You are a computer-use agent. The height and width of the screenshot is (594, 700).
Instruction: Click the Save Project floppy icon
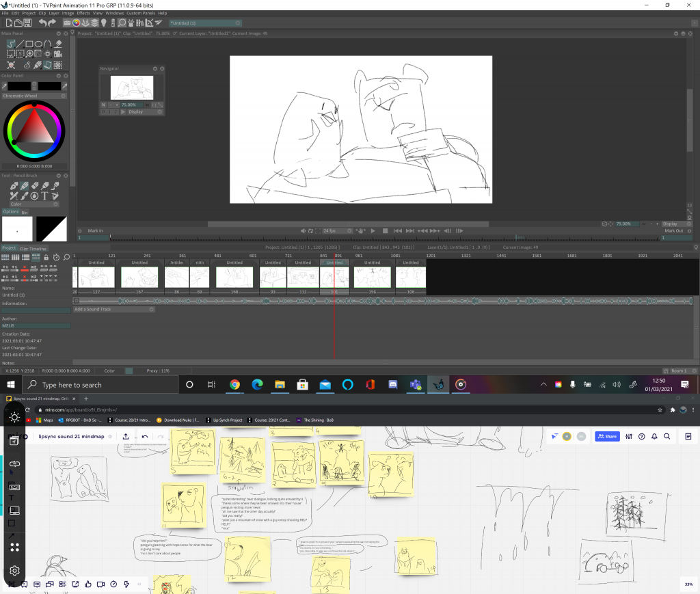coord(27,23)
